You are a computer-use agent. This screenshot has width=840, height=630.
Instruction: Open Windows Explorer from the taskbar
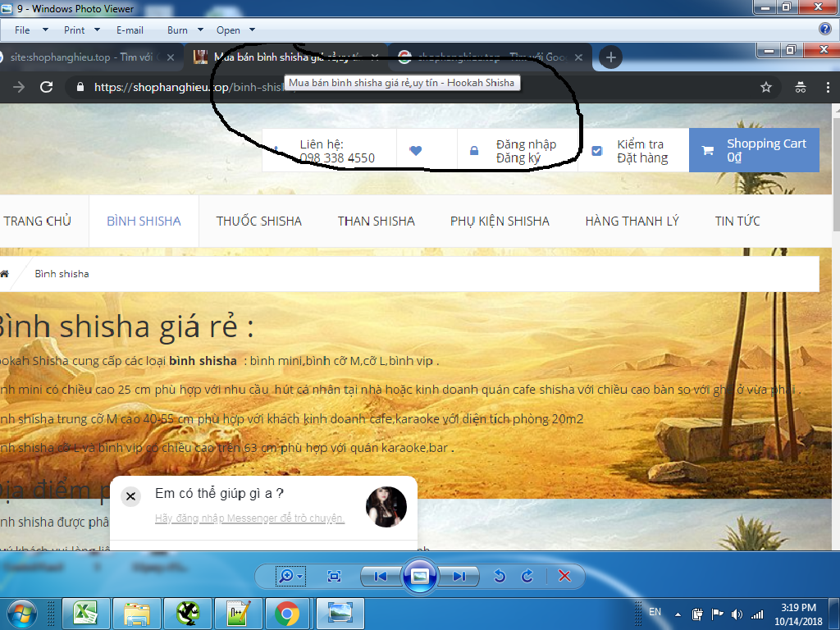137,614
